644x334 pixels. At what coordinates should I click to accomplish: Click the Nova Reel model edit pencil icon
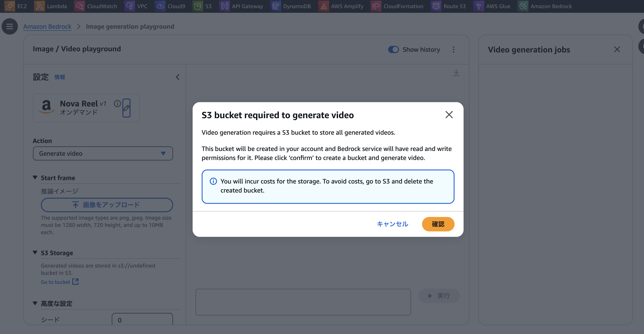pos(126,108)
